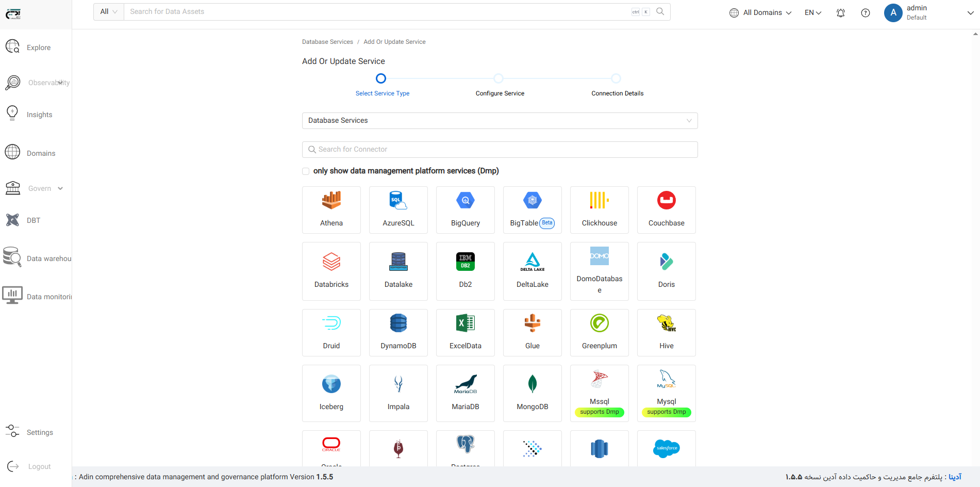Viewport: 980px width, 487px height.
Task: Focus the Search for Connector field
Action: (499, 150)
